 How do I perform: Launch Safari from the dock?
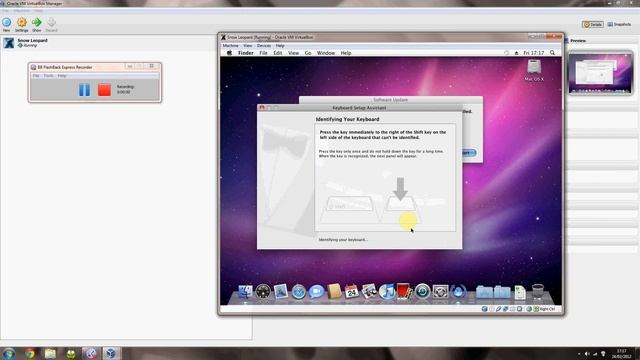pyautogui.click(x=298, y=292)
